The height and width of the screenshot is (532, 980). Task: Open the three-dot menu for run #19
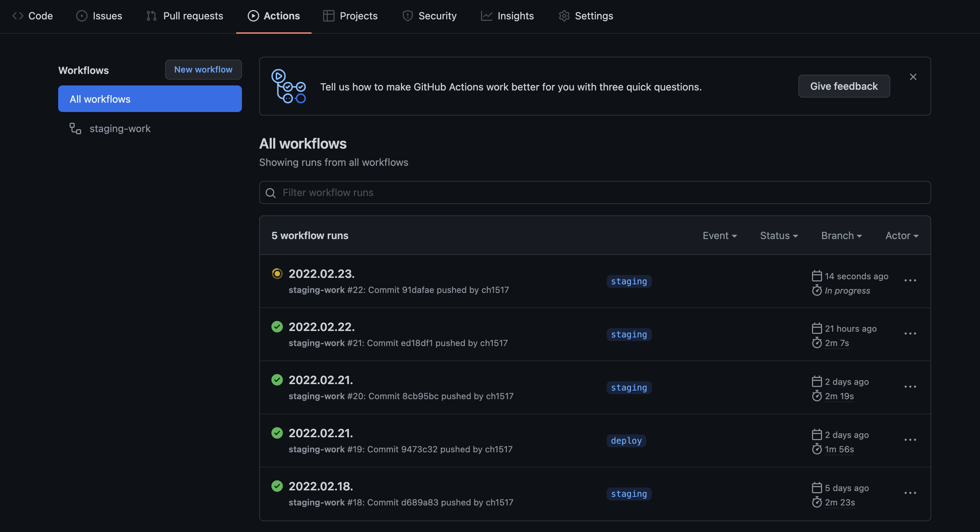click(910, 440)
